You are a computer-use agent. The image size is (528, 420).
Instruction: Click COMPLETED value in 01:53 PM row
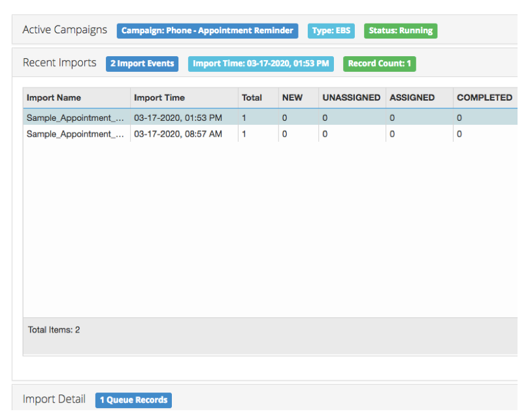[459, 118]
